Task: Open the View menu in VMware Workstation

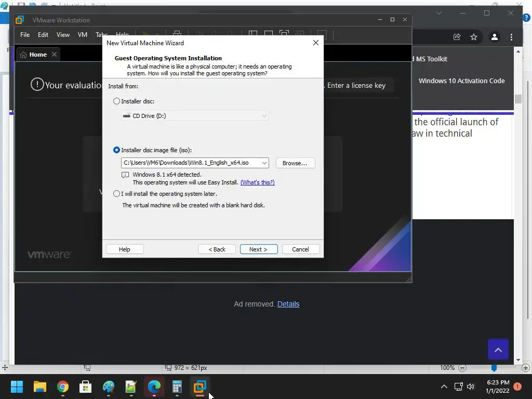Action: click(x=63, y=35)
